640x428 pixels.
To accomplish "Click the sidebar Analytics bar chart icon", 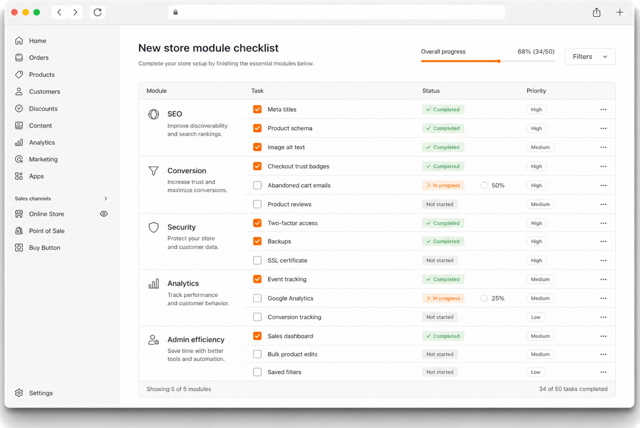I will (x=19, y=142).
